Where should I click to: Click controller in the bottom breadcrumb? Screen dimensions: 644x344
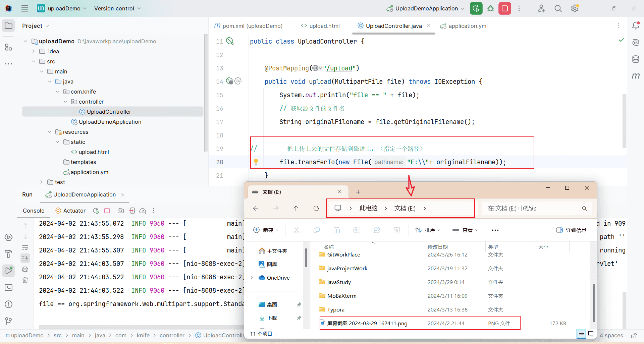(x=172, y=335)
